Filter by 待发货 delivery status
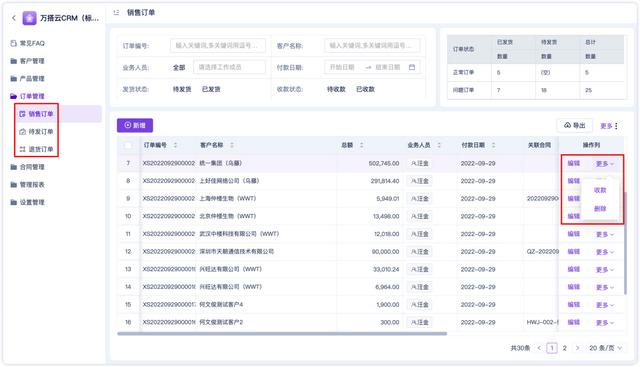Image resolution: width=640 pixels, height=367 pixels. (182, 89)
